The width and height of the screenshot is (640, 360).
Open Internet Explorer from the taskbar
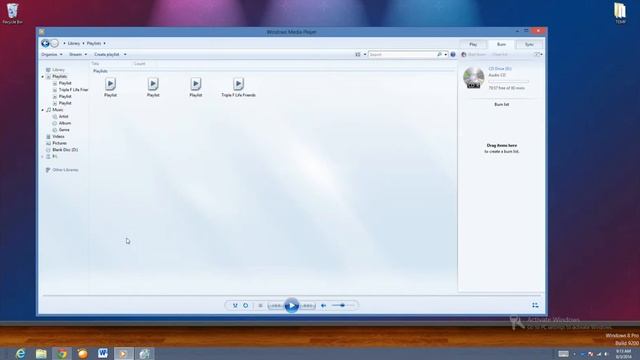point(20,353)
